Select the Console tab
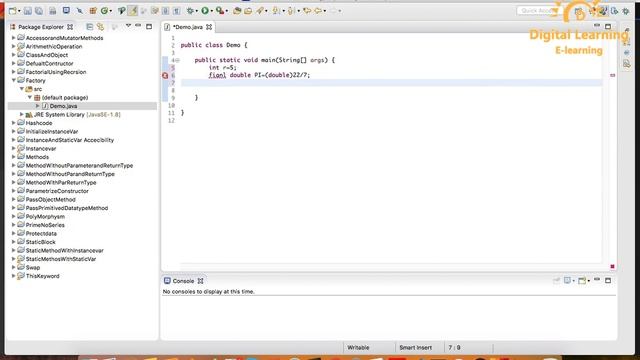640x360 pixels. 183,281
